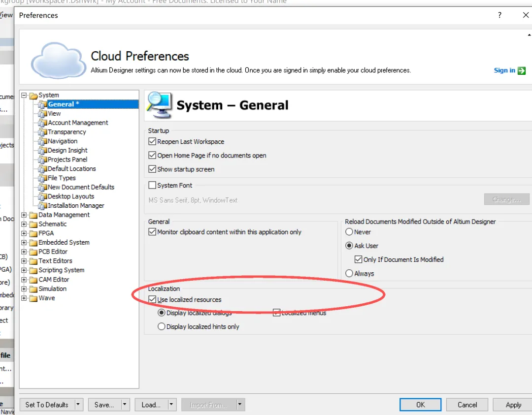Select Display localized hints only option

click(x=162, y=326)
